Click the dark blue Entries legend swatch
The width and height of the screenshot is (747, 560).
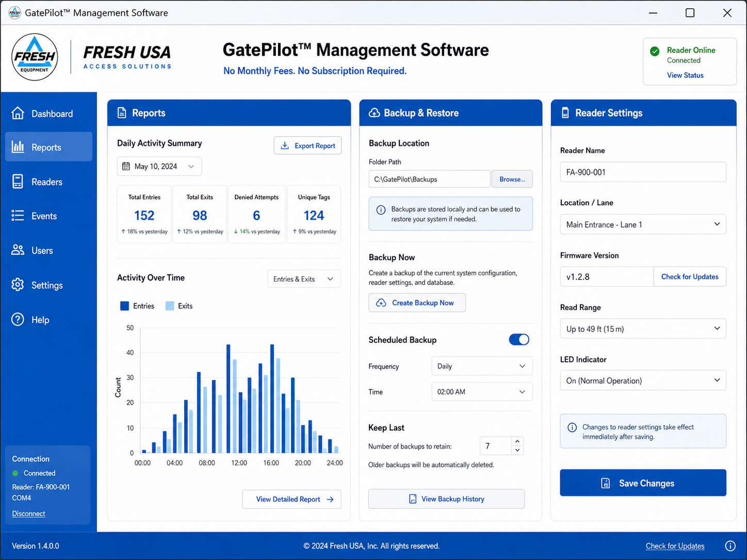coord(124,306)
